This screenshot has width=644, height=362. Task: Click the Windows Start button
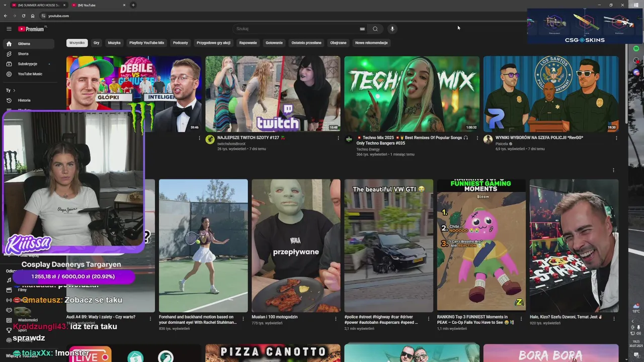636,5
